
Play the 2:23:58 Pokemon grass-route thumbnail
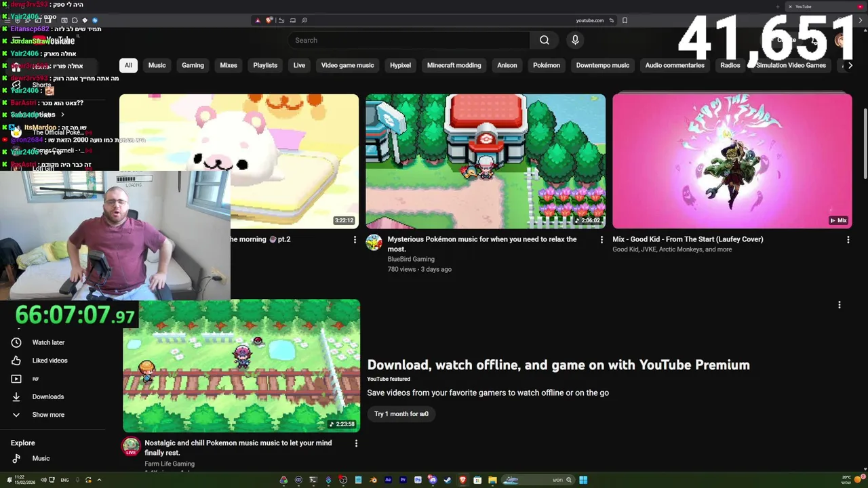click(241, 365)
